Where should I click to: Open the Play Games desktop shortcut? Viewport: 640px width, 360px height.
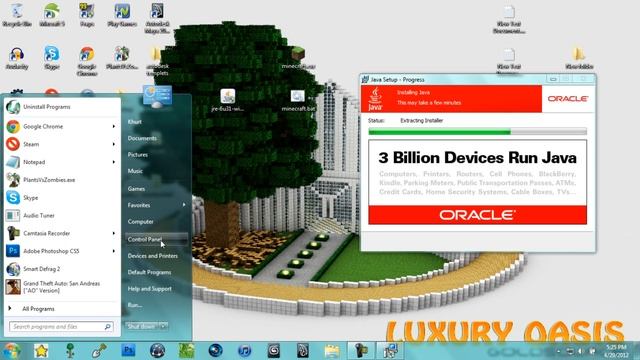coord(122,15)
